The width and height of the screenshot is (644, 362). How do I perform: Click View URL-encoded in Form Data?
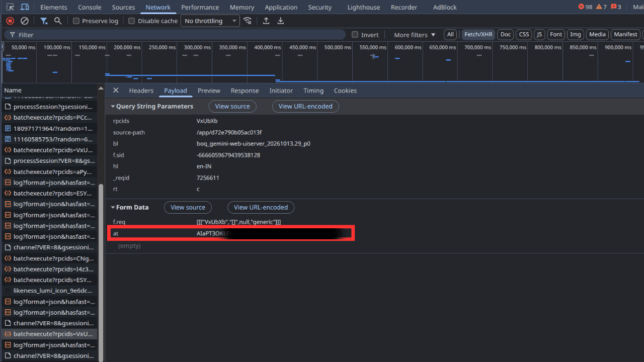[x=261, y=207]
